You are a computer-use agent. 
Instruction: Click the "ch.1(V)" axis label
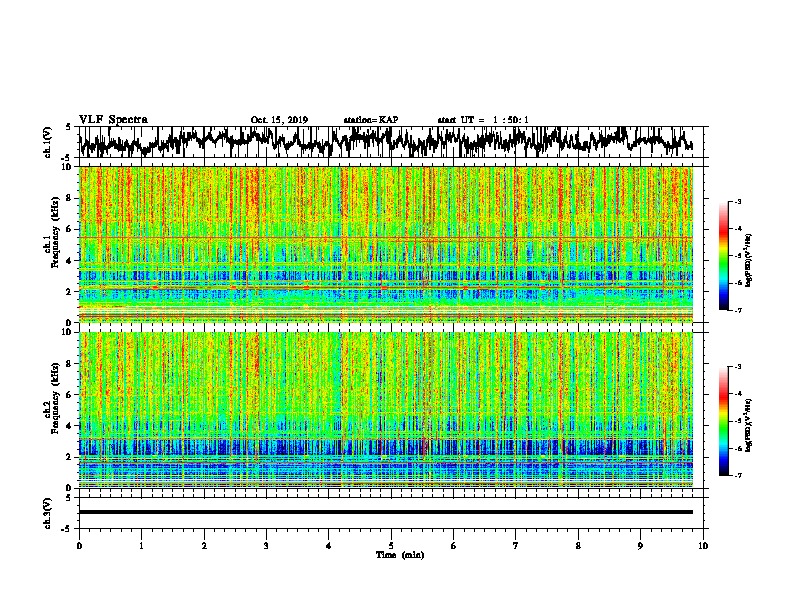[48, 142]
